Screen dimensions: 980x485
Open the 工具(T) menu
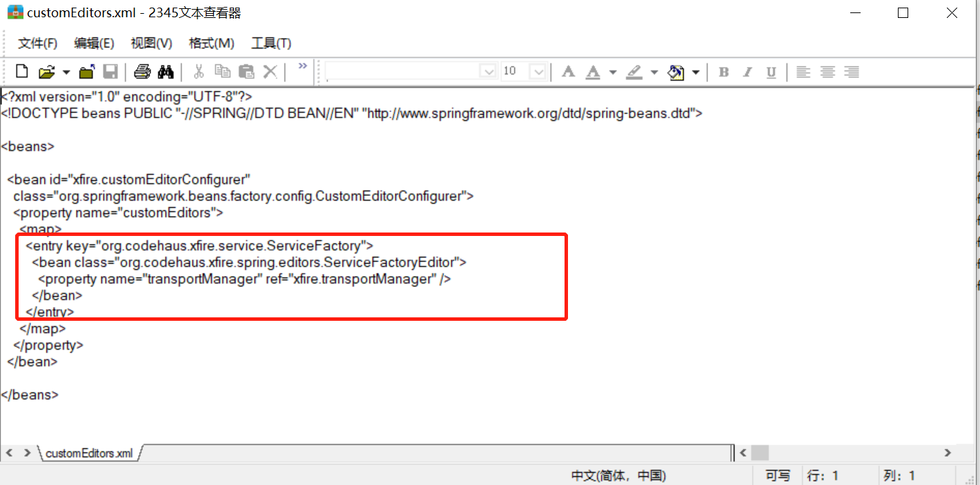[x=271, y=43]
